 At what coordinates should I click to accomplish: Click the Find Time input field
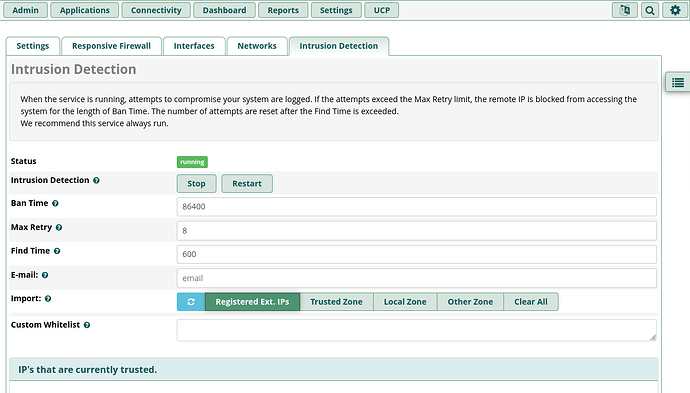416,254
